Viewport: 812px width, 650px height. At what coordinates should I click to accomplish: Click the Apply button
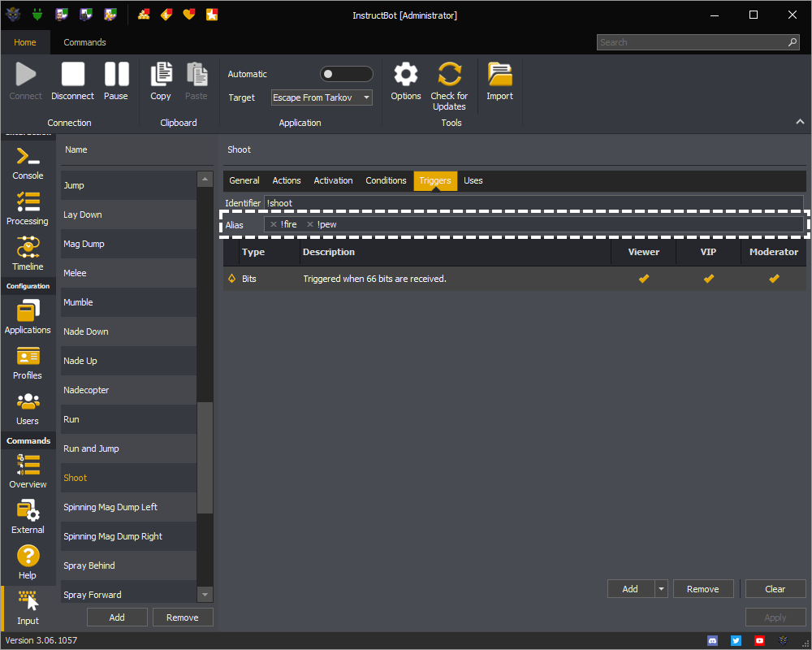click(775, 617)
